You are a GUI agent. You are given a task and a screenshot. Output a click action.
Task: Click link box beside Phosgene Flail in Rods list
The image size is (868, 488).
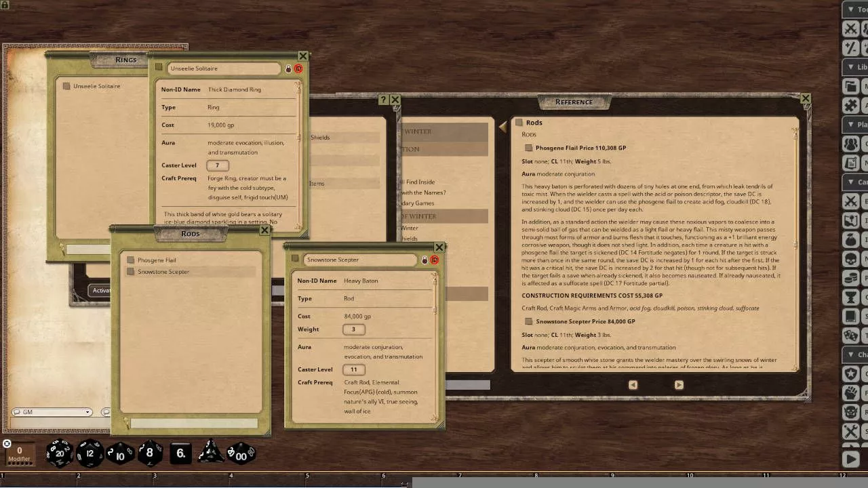[x=131, y=260]
